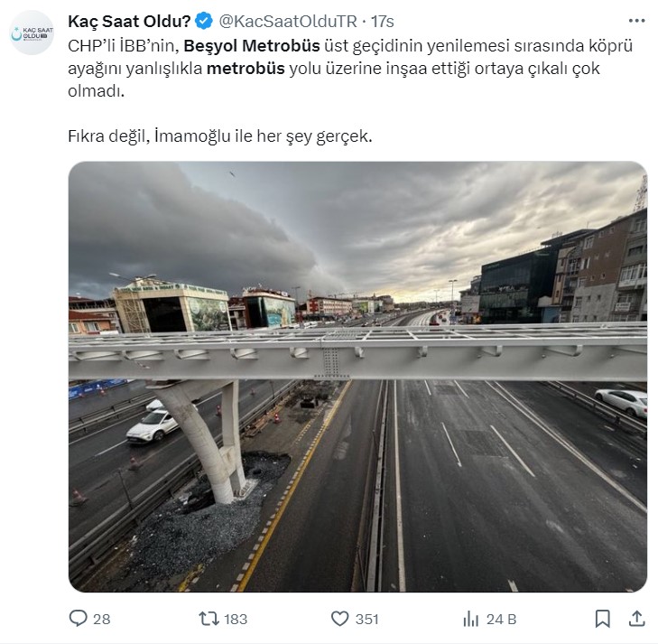Click the 17s timestamp
658x644 pixels.
tap(383, 22)
